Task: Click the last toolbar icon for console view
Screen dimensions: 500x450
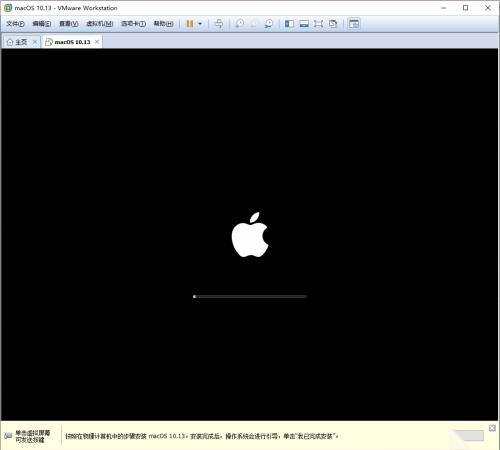Action: click(x=354, y=24)
